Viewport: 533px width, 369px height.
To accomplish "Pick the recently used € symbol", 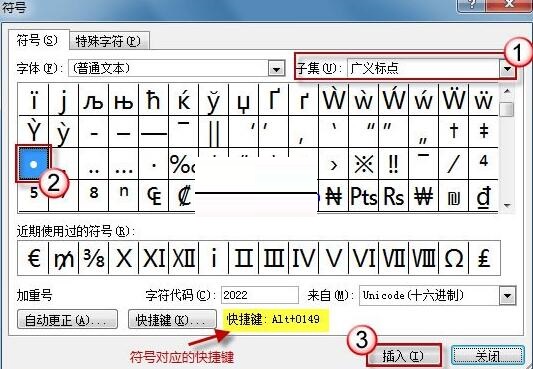I will pyautogui.click(x=33, y=258).
